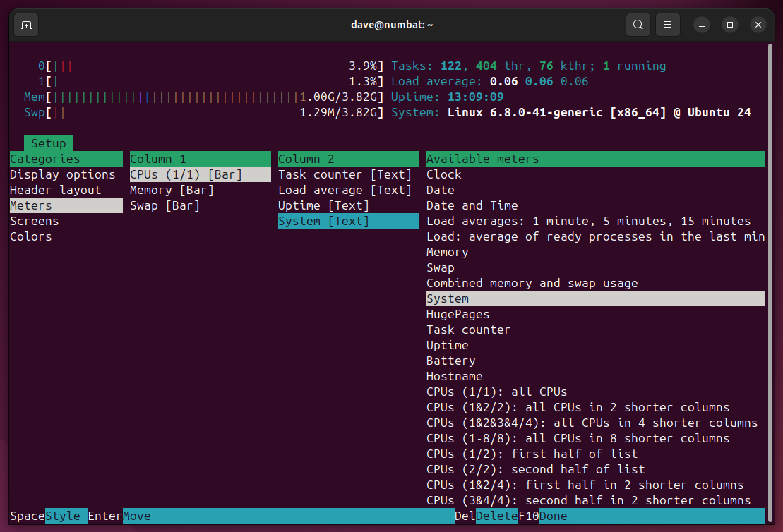
Task: Select Screens in Categories list
Action: 34,221
